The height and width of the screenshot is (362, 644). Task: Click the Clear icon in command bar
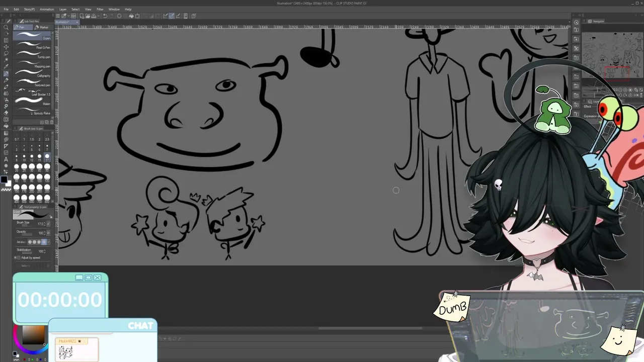(119, 16)
